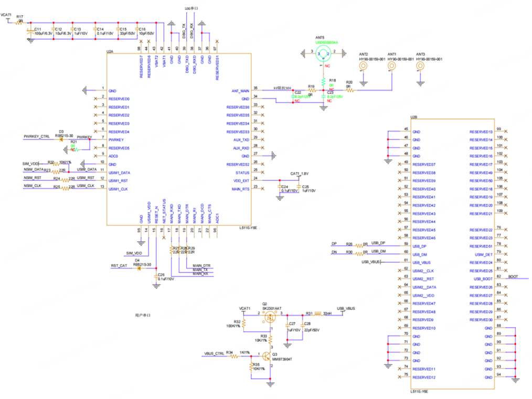
Task: Select the R31 33nH inductor symbol
Action: tap(318, 314)
